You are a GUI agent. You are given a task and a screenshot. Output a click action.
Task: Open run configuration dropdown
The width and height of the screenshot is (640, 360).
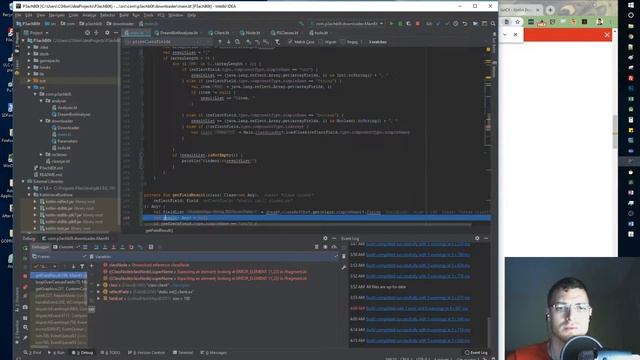point(347,24)
